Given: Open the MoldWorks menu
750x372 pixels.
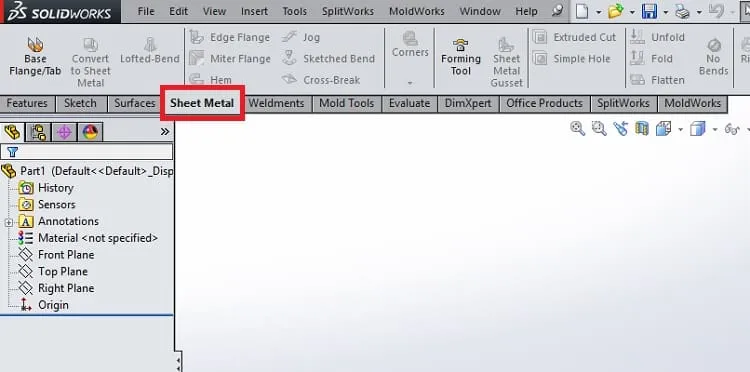Looking at the screenshot, I should pyautogui.click(x=417, y=11).
